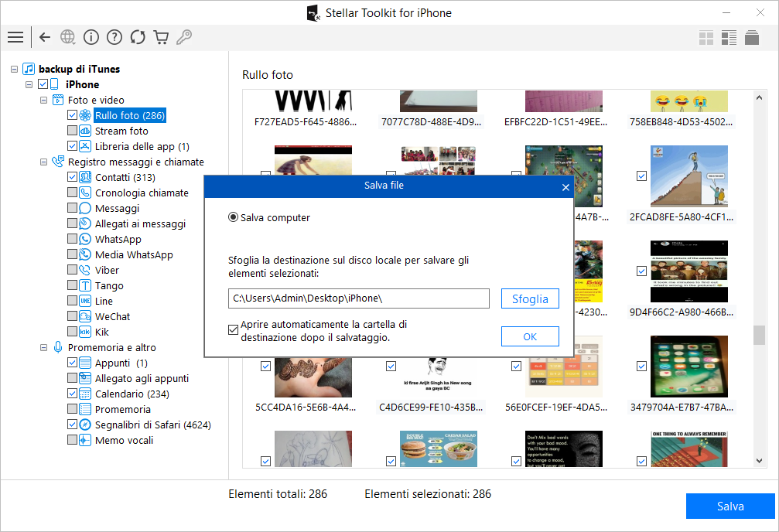Viewport: 779px width, 532px height.
Task: Uncheck auto-open destination folder checkbox
Action: [234, 330]
